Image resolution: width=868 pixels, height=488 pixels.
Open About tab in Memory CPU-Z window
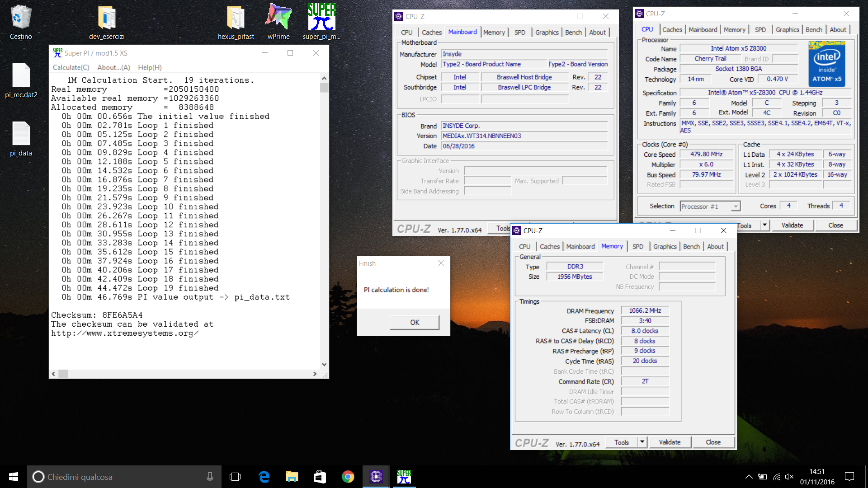(x=715, y=247)
